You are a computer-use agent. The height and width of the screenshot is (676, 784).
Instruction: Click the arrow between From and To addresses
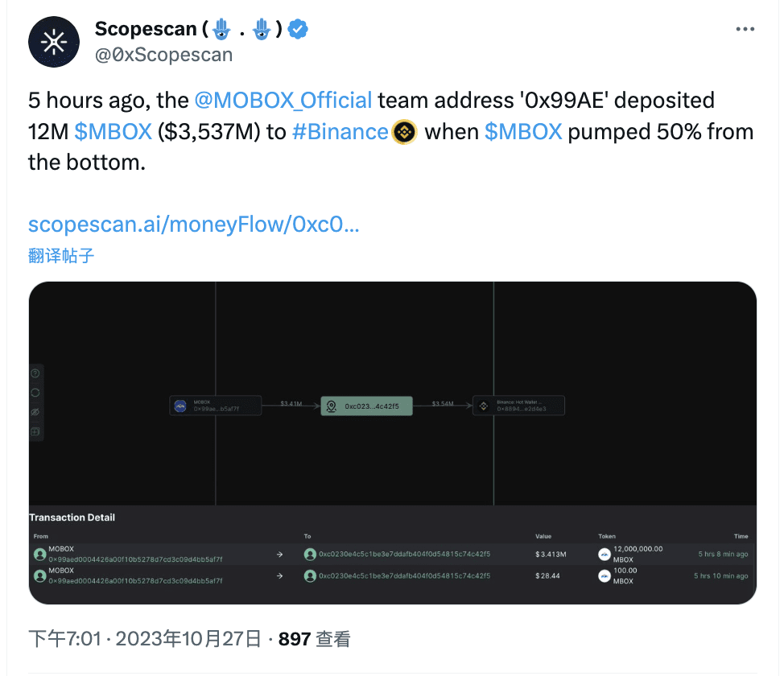point(279,554)
